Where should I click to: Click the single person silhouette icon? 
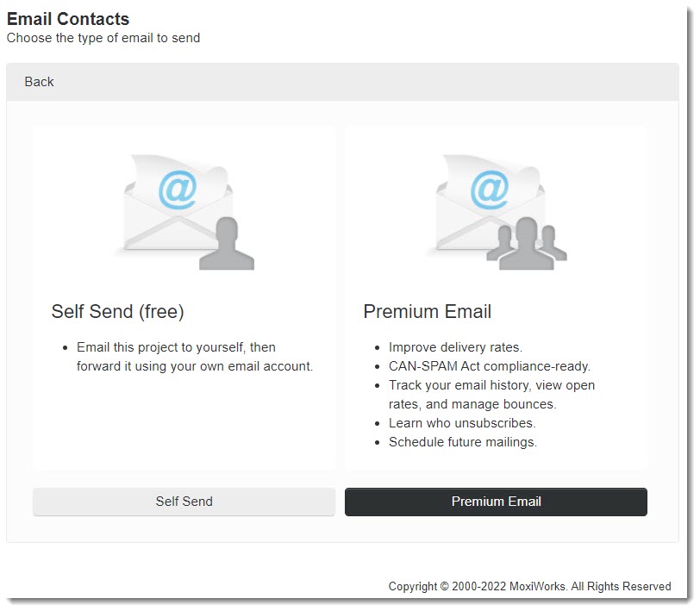226,245
